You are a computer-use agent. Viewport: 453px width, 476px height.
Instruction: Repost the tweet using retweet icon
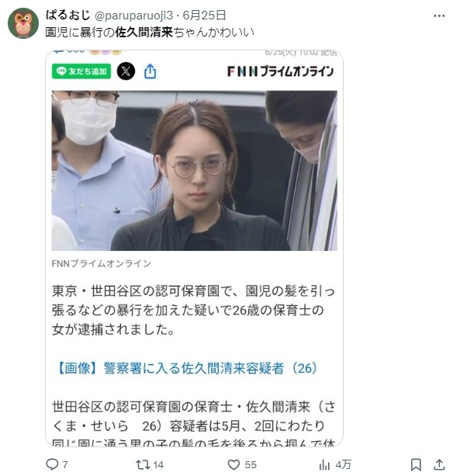(143, 464)
